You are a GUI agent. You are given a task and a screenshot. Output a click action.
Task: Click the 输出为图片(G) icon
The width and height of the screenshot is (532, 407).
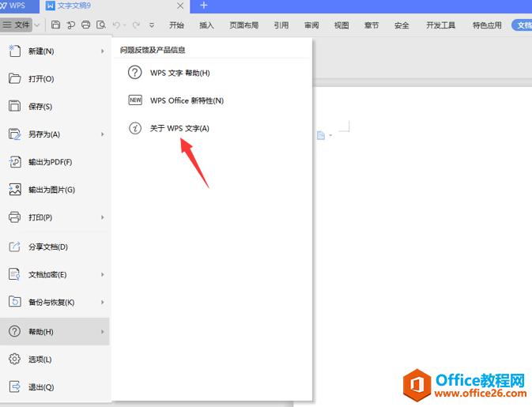(x=14, y=189)
